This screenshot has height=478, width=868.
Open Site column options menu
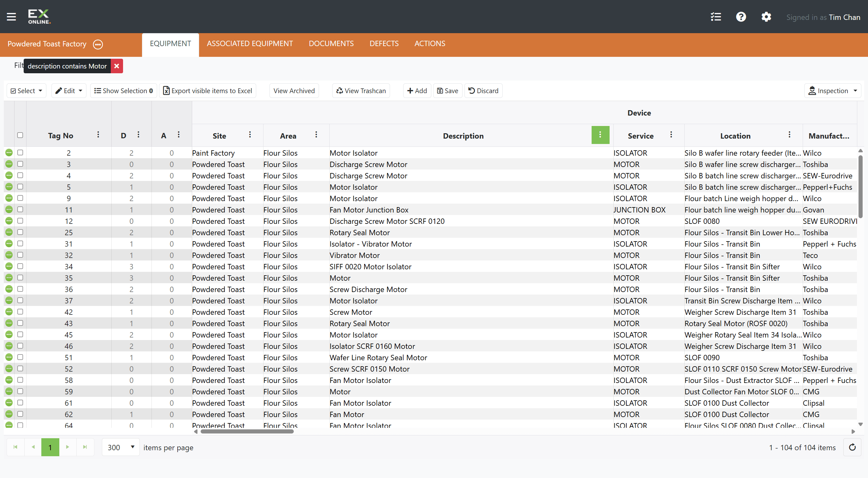click(250, 135)
